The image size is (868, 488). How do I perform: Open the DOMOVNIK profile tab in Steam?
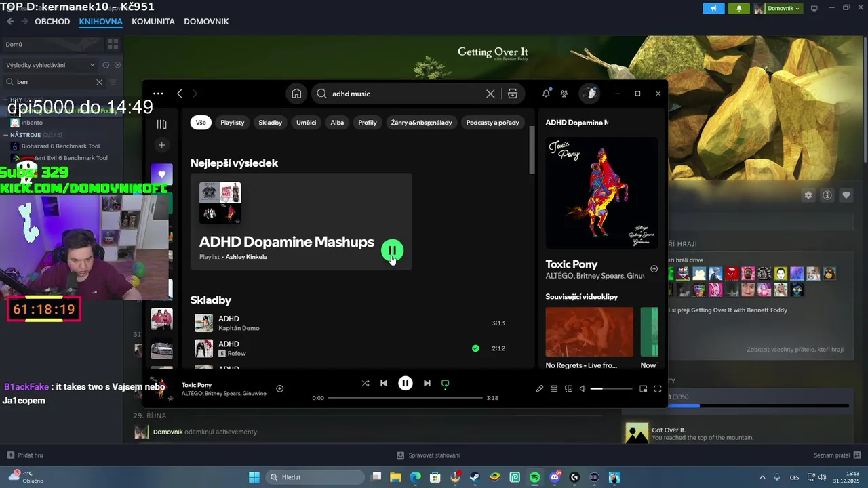pos(206,22)
